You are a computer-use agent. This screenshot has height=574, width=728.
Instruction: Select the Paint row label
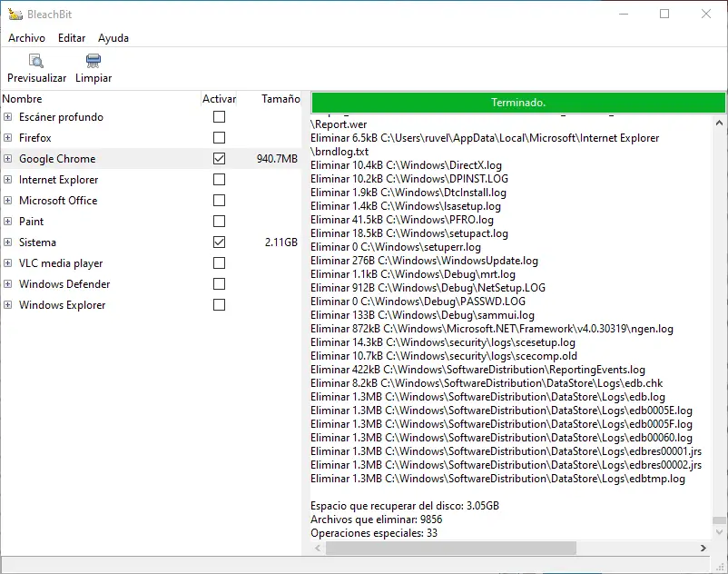(x=31, y=222)
